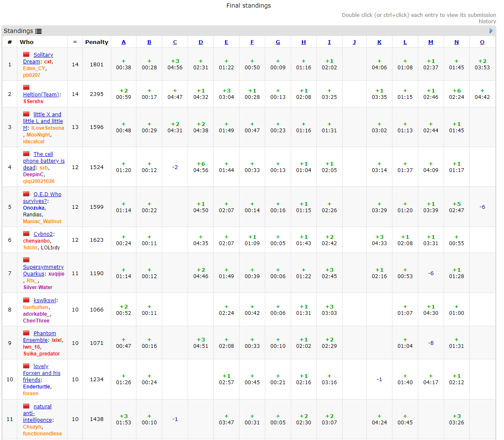This screenshot has width=504, height=440.
Task: Click the flag beside kswlkswl team
Action: click(26, 300)
